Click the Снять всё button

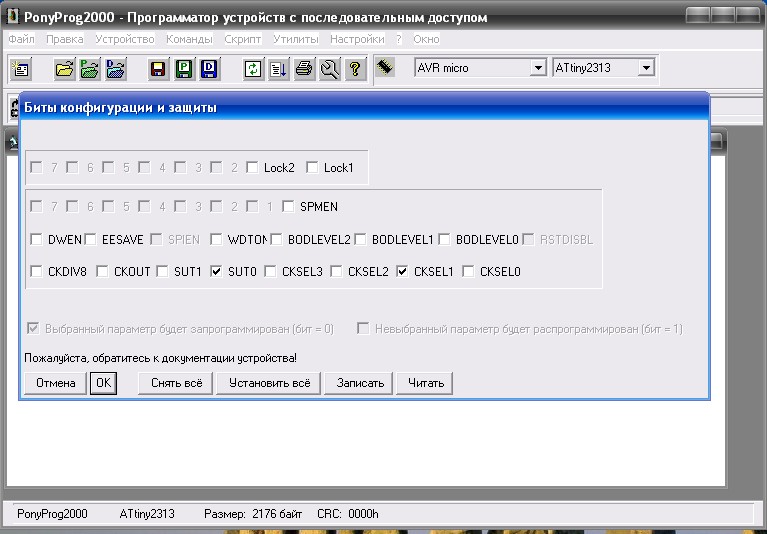pyautogui.click(x=176, y=383)
